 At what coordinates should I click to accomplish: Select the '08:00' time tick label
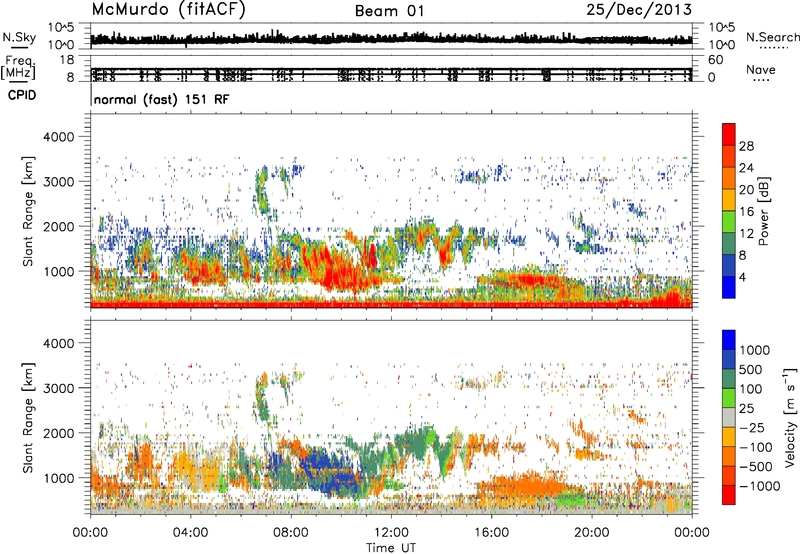(291, 533)
